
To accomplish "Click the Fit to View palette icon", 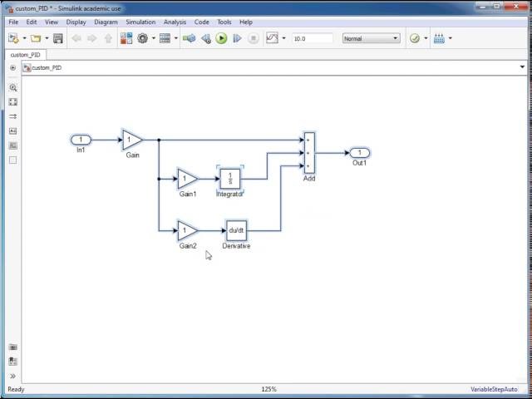I will [13, 102].
